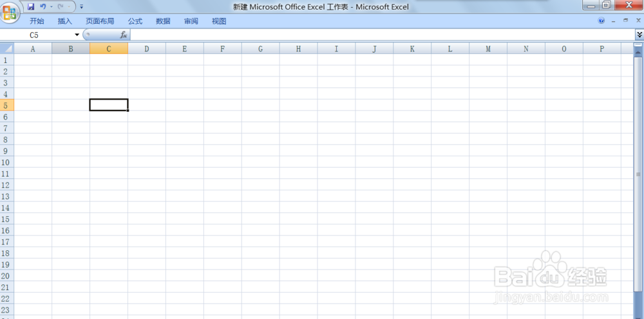Open the 开始 ribbon tab
644x319 pixels.
[37, 21]
